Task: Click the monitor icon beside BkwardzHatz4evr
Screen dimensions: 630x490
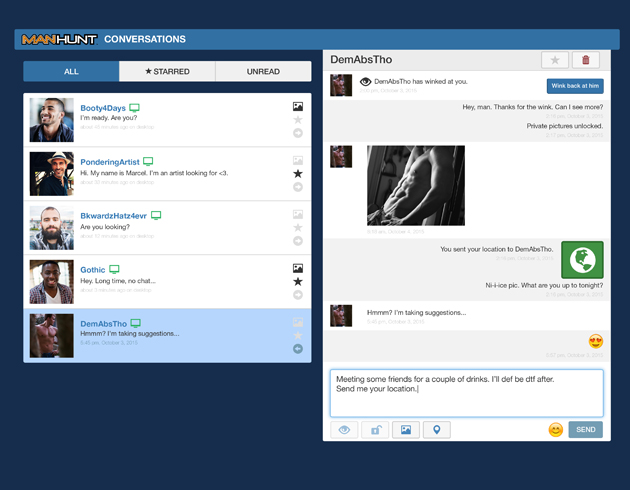Action: [156, 215]
